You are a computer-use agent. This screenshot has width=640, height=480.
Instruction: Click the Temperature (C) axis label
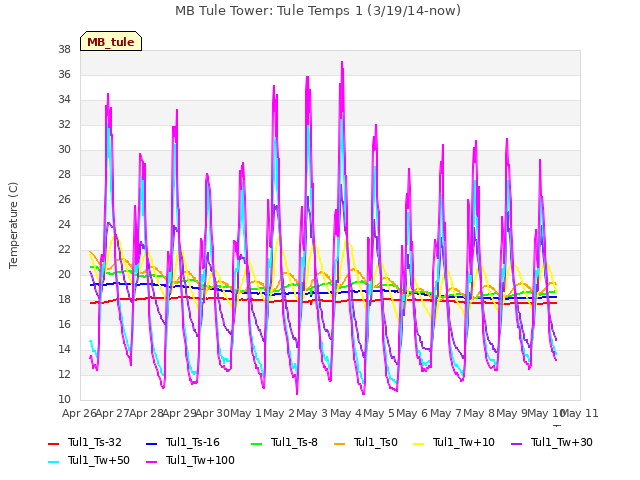[13, 225]
